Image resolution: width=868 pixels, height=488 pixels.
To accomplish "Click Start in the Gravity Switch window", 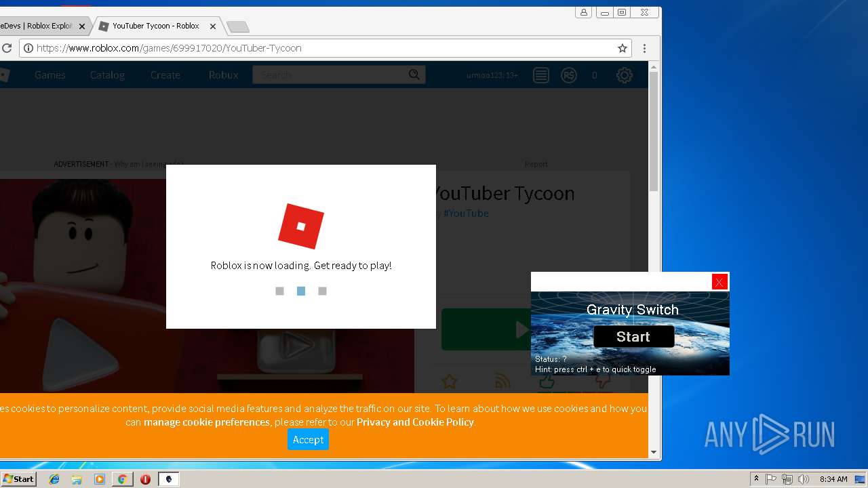I will coord(633,337).
